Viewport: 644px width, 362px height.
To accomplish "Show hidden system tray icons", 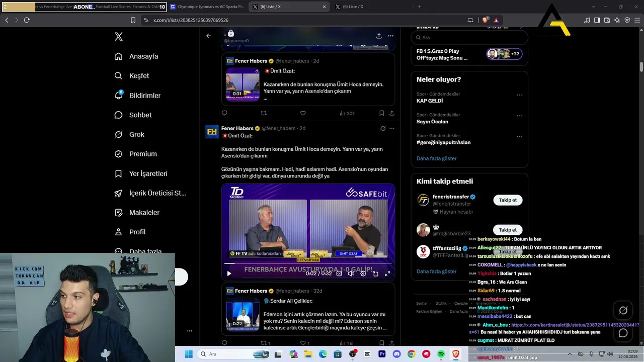I will pyautogui.click(x=570, y=354).
